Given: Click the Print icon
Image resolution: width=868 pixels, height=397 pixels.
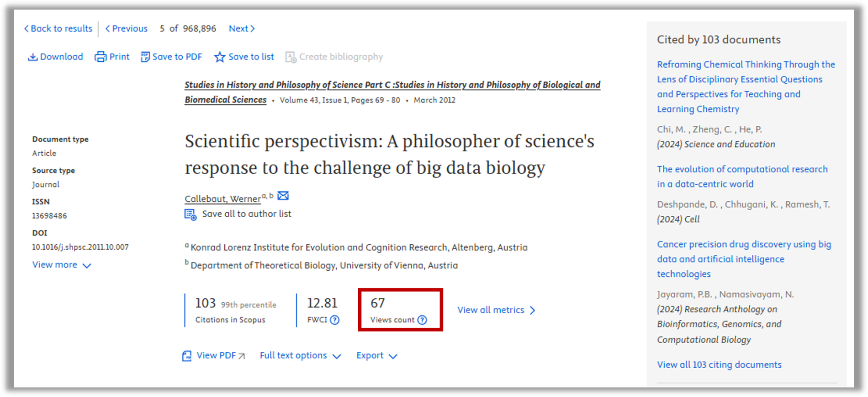Looking at the screenshot, I should coord(101,57).
